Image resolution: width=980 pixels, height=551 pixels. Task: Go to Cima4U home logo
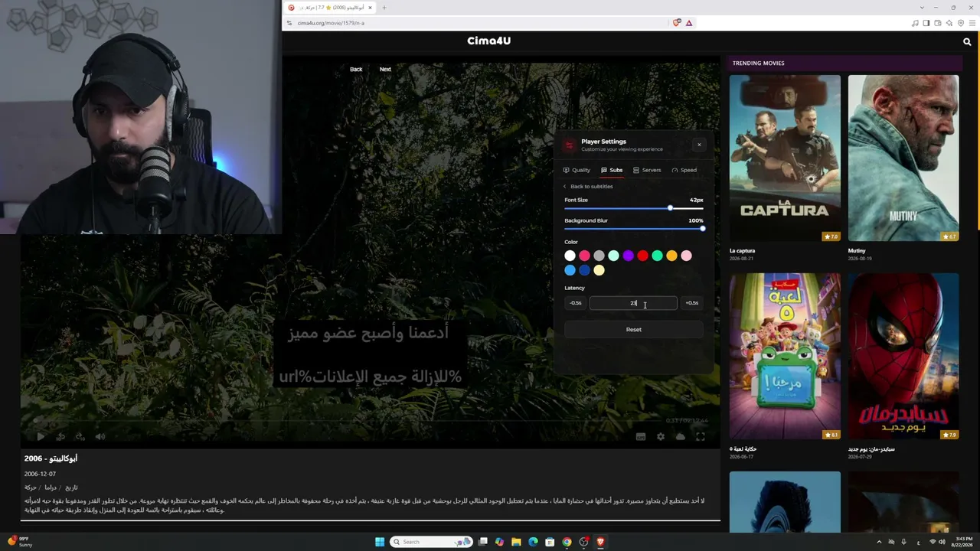click(x=488, y=41)
